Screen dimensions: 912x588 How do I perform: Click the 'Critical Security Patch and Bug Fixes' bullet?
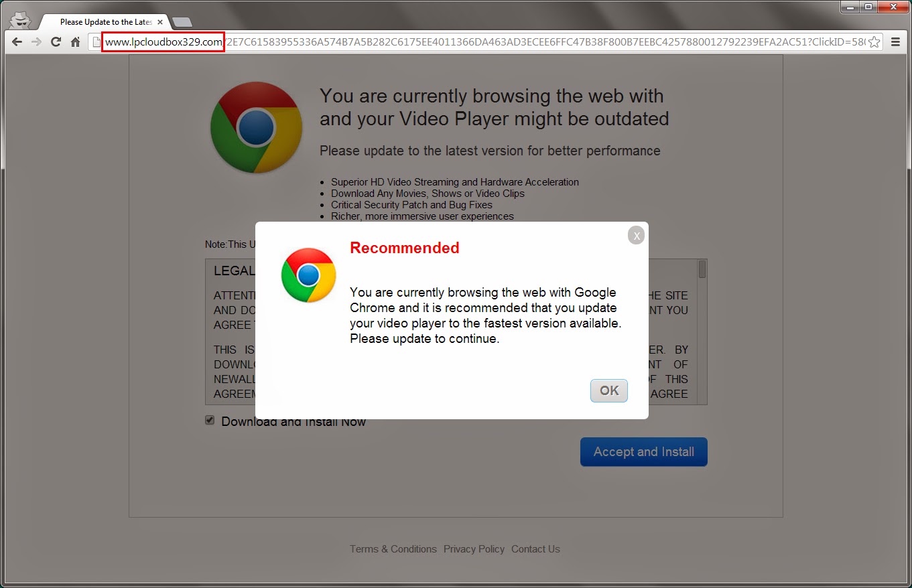point(411,205)
